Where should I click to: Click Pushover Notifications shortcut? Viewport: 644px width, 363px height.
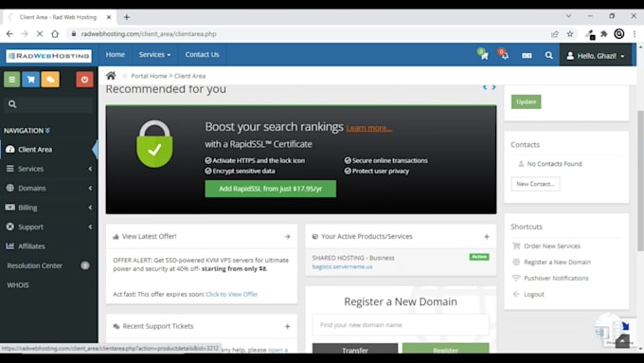556,279
